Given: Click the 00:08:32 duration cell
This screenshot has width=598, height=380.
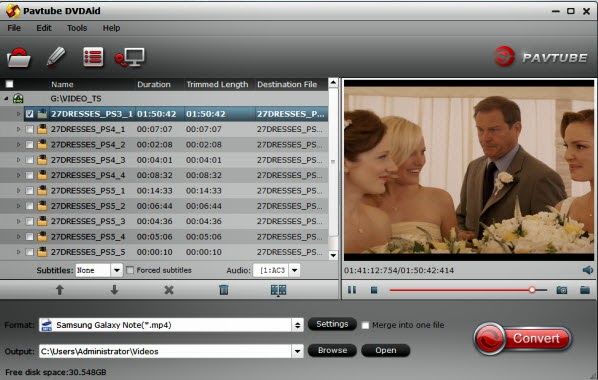Looking at the screenshot, I should point(154,175).
